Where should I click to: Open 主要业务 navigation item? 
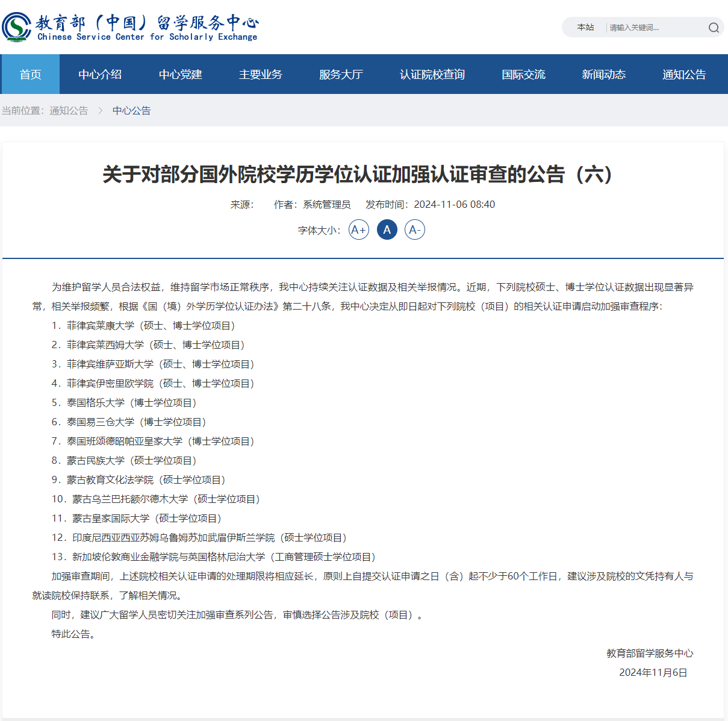point(261,74)
